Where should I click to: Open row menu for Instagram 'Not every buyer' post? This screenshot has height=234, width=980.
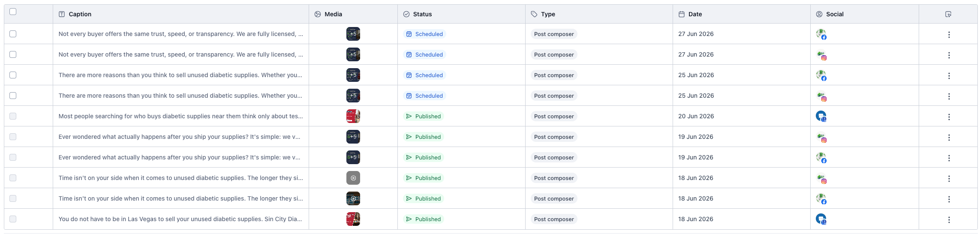click(949, 55)
